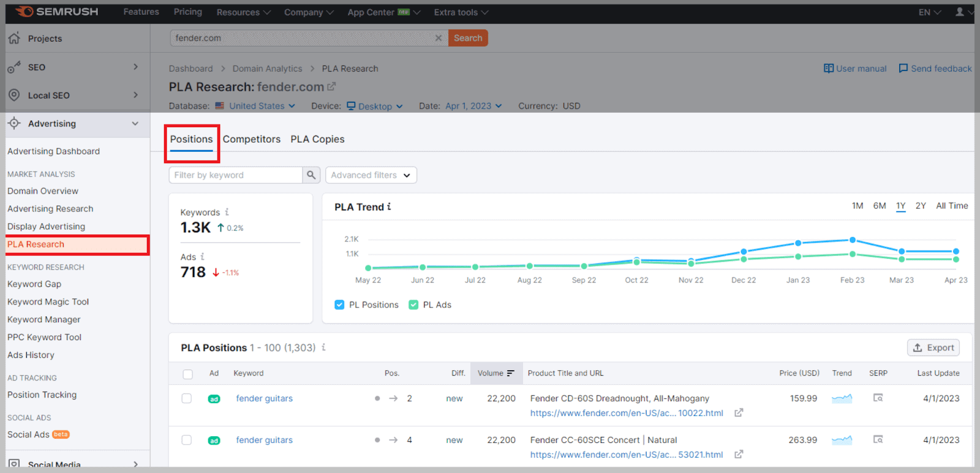Click the Export button

[933, 347]
